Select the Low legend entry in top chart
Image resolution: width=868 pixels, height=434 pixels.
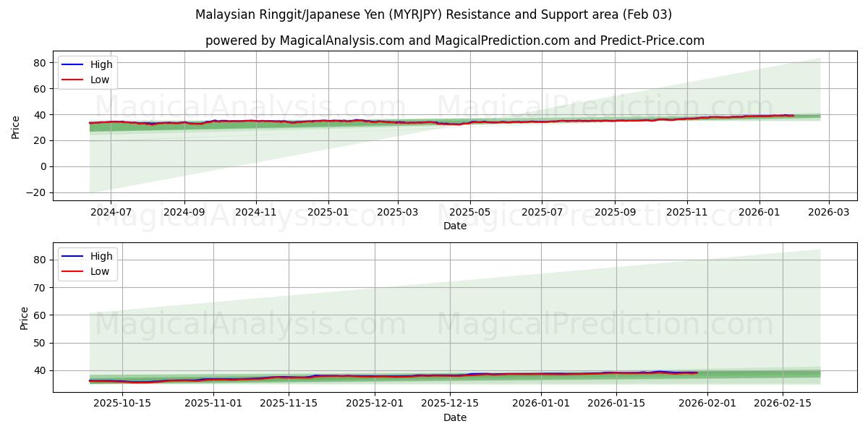click(101, 80)
